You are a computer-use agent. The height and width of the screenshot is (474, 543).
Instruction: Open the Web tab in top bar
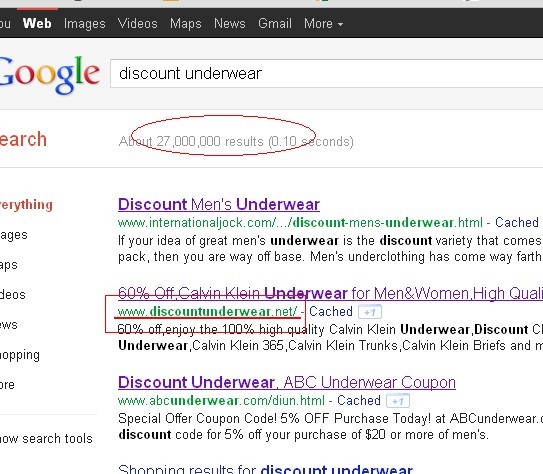37,24
